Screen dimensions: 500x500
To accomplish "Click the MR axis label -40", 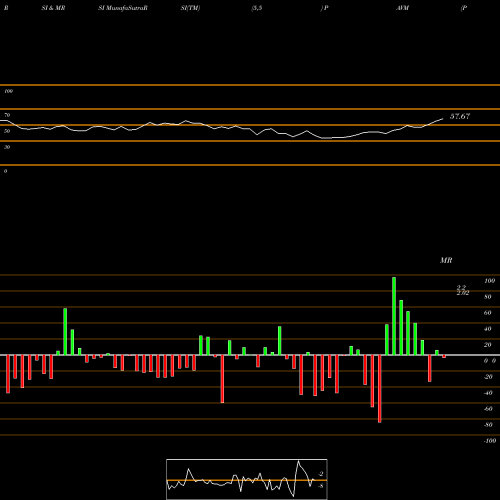I will (488, 393).
